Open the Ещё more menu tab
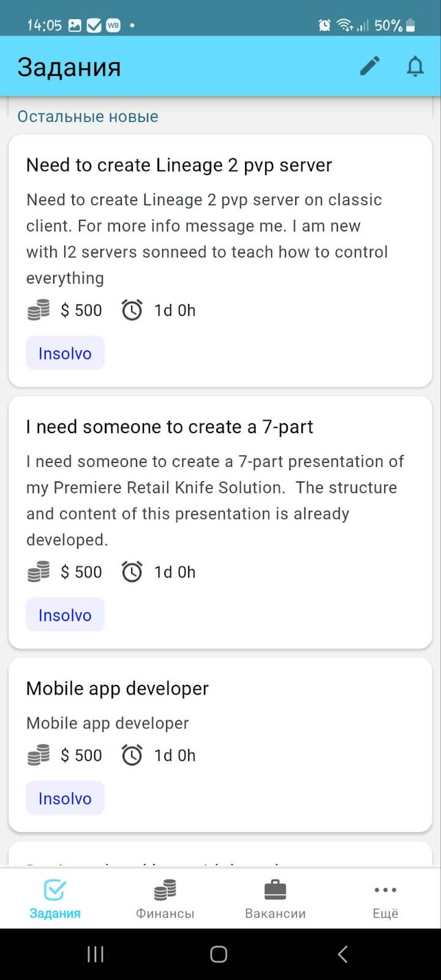 click(385, 899)
